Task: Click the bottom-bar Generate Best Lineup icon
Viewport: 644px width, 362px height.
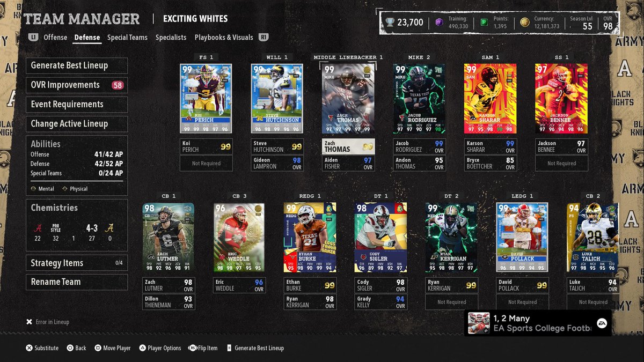Action: [x=230, y=348]
